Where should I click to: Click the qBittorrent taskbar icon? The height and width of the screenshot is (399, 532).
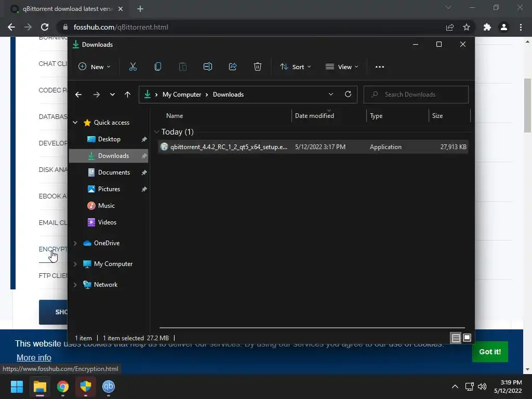coord(109,387)
